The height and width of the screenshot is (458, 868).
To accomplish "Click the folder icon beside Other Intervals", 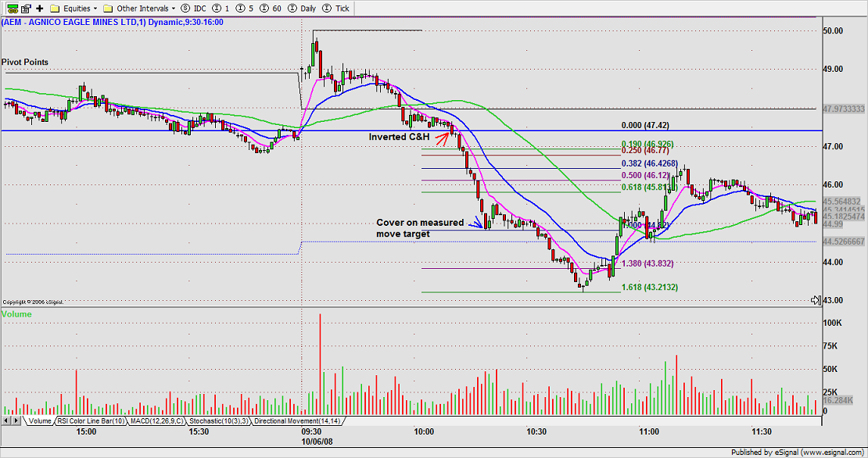I will click(x=109, y=9).
